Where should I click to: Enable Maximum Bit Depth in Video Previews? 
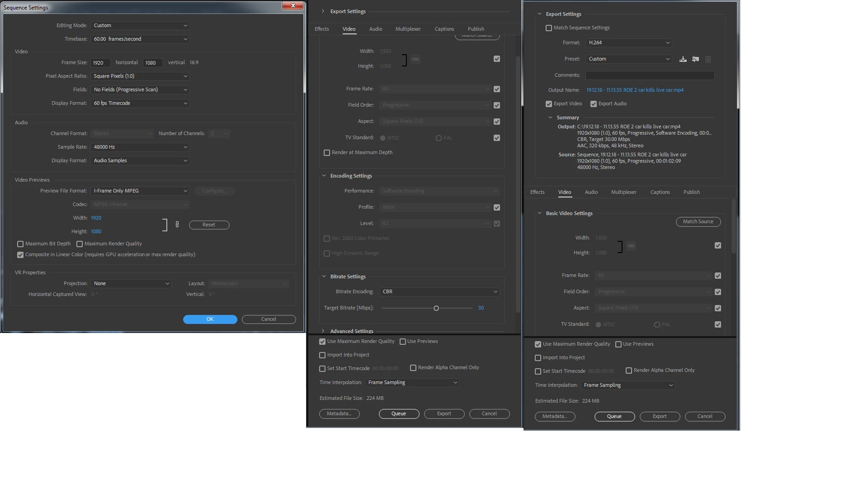tap(20, 244)
